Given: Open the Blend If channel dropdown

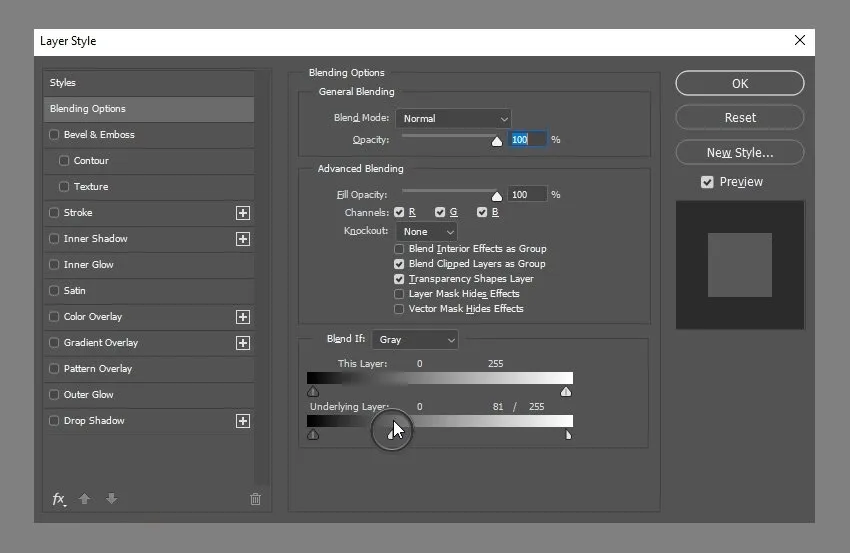Looking at the screenshot, I should 414,340.
